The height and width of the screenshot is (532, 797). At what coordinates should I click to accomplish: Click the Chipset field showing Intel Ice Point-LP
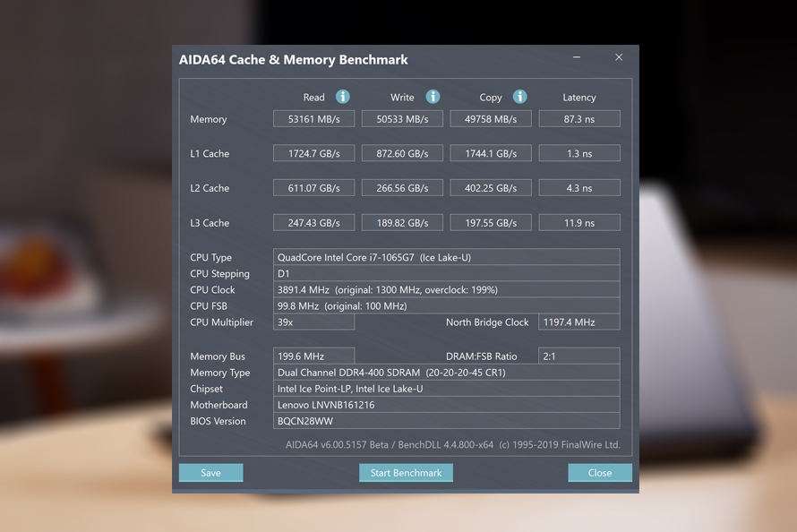point(446,389)
